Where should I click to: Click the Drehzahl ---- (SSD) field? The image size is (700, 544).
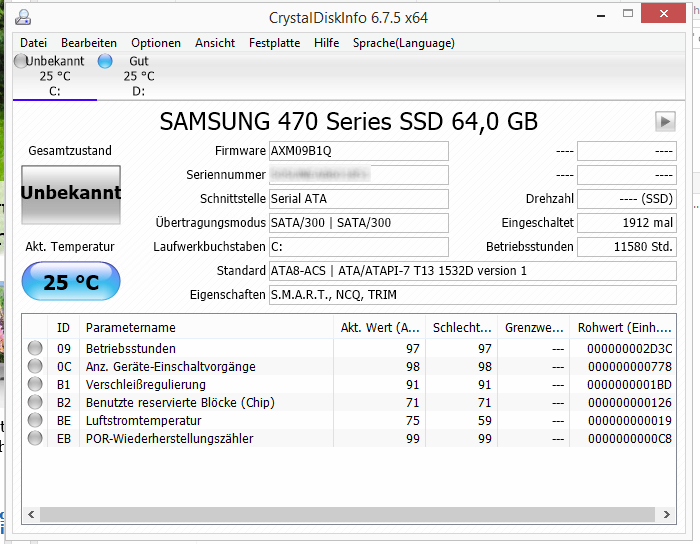[627, 199]
